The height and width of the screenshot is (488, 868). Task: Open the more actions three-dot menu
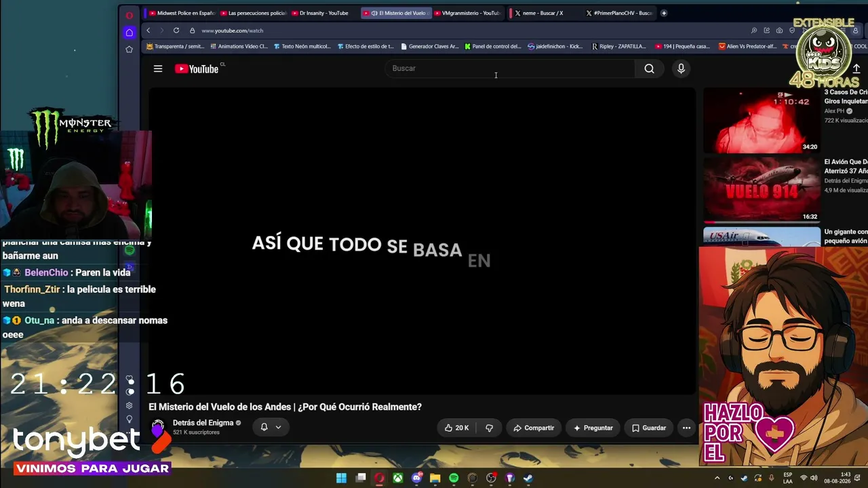686,428
